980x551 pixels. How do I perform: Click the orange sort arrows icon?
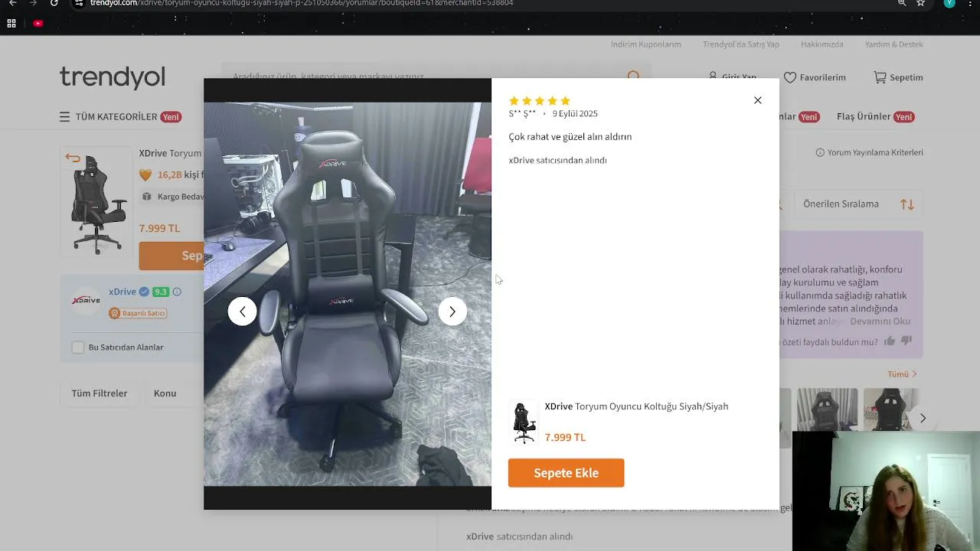pos(907,204)
